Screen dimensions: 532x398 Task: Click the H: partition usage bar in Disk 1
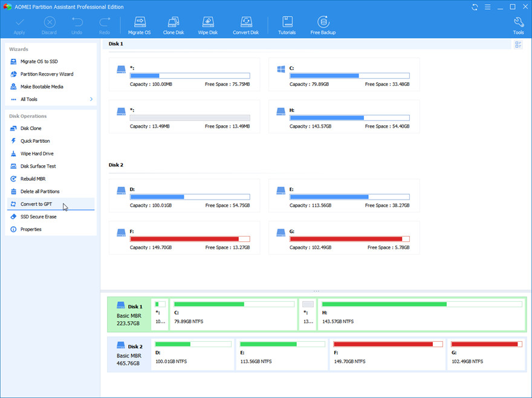pos(349,118)
